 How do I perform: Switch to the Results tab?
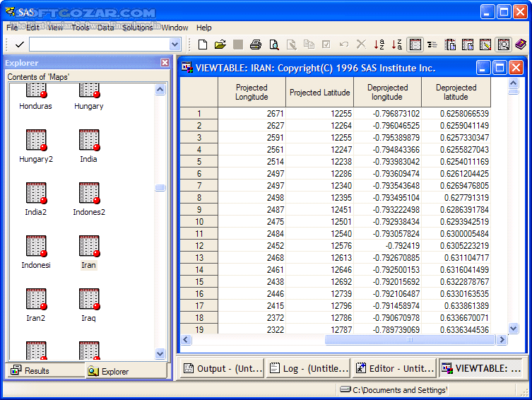pos(30,370)
